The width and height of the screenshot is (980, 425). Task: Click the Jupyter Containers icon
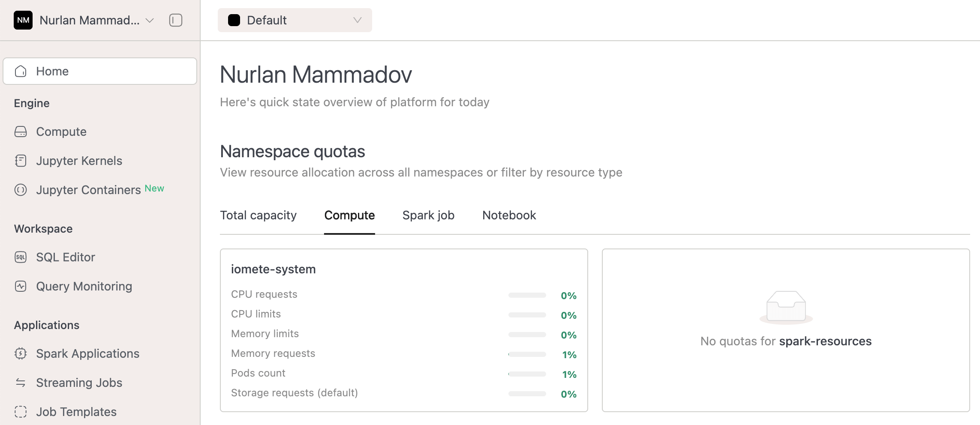click(x=21, y=190)
